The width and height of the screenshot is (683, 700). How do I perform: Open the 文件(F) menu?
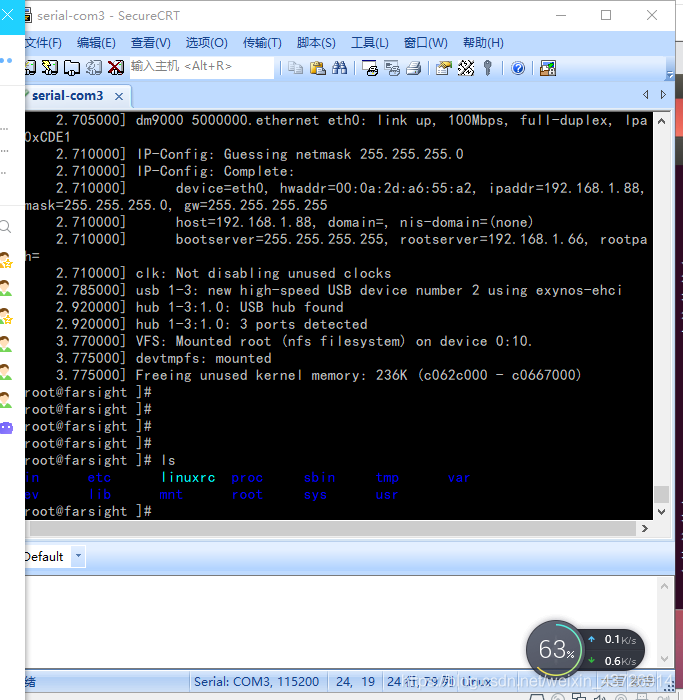coord(43,43)
